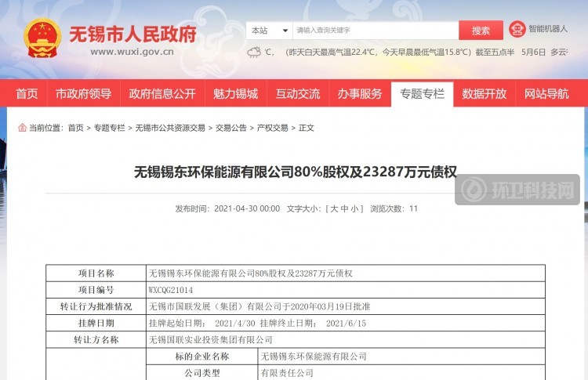Open 产权交易 breadcrumb link
This screenshot has height=380, width=588.
point(272,128)
